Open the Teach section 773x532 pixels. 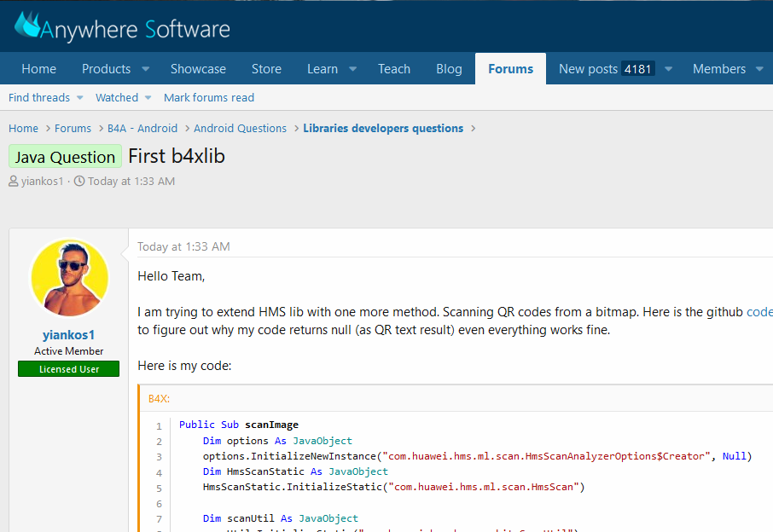tap(394, 69)
